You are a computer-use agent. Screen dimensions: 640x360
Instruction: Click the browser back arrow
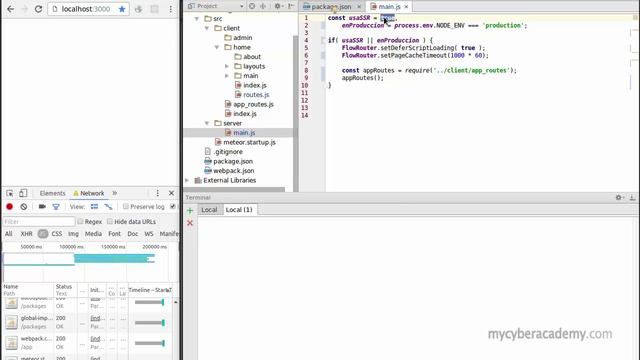coord(11,9)
